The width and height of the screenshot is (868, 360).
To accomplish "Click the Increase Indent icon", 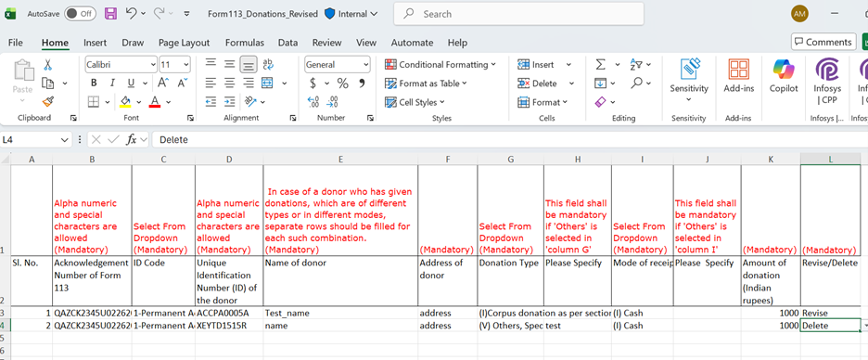I will point(230,102).
